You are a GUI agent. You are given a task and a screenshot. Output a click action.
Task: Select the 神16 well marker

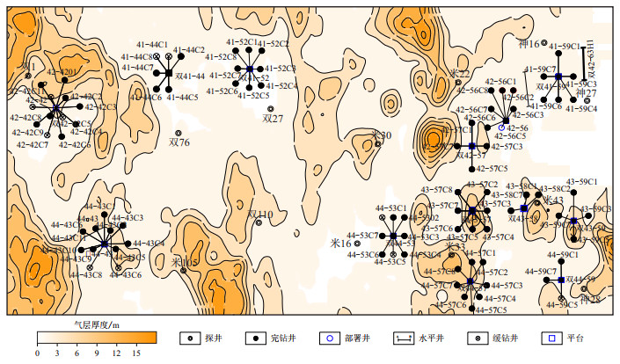click(544, 44)
